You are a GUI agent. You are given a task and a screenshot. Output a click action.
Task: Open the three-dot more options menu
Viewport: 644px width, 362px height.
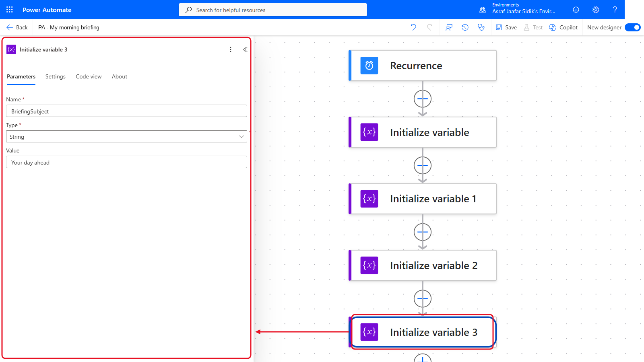(231, 49)
